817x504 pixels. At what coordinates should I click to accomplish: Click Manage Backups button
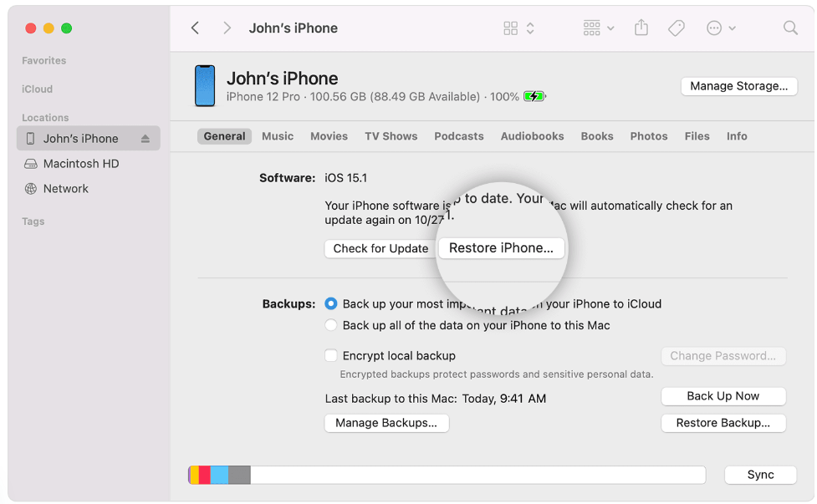386,423
